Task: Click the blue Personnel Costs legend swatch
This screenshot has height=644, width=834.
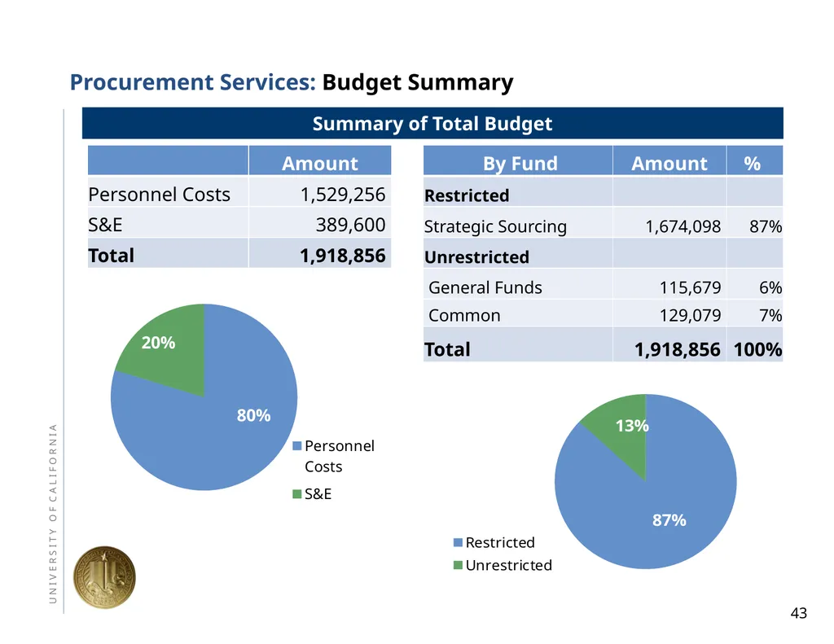Action: click(x=297, y=445)
